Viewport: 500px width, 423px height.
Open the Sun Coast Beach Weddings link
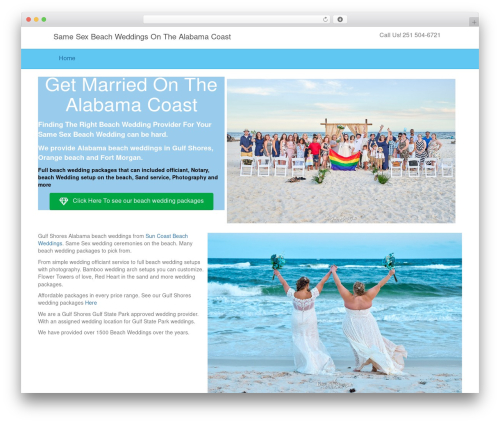pyautogui.click(x=113, y=240)
